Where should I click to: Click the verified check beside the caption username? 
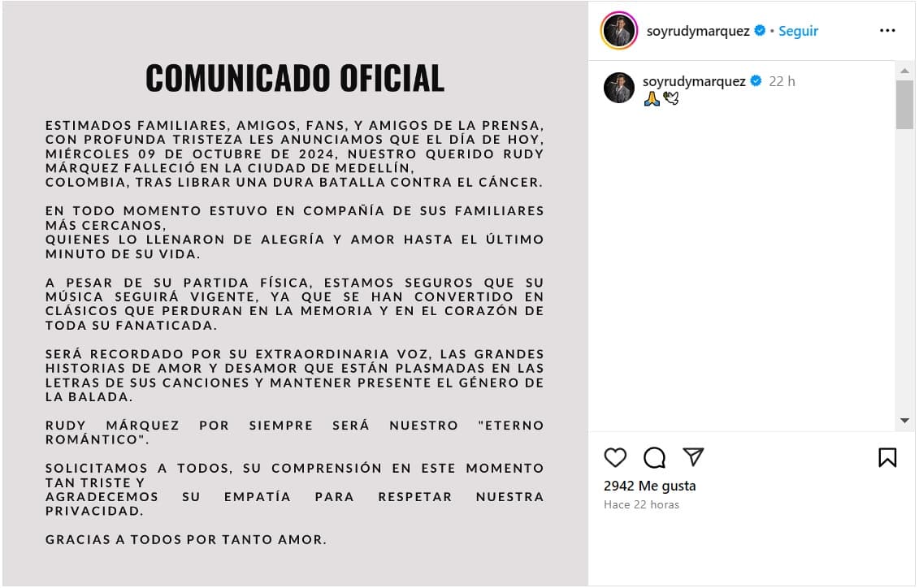(754, 81)
